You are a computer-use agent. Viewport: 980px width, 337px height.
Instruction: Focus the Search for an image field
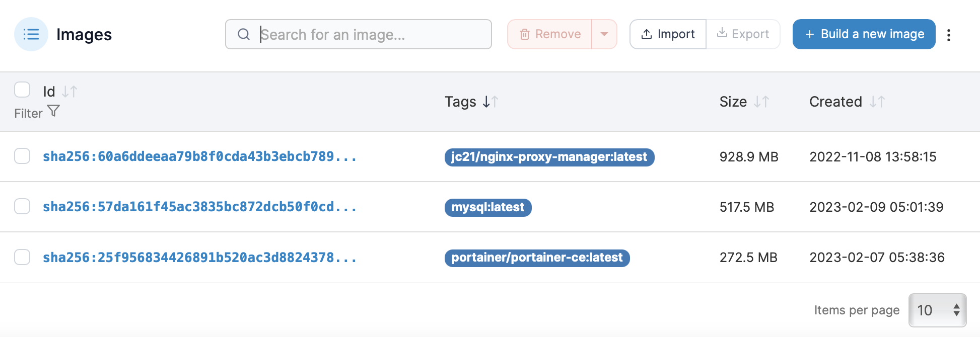click(359, 34)
